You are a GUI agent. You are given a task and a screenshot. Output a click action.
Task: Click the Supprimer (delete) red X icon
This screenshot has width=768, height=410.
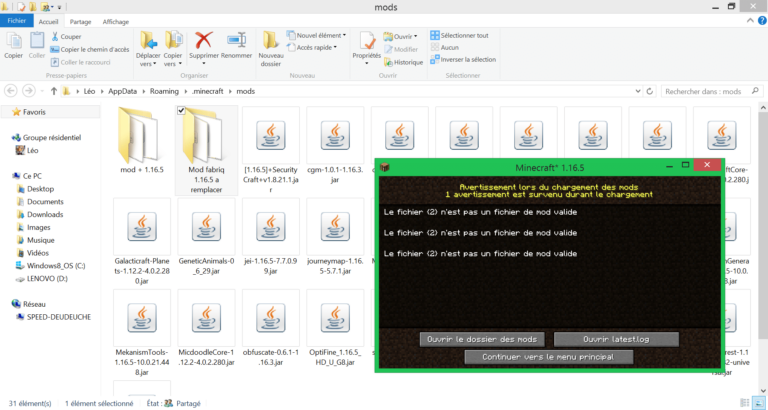[204, 41]
